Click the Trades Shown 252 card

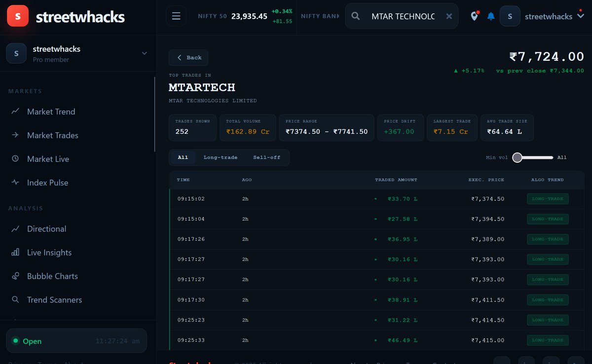192,128
